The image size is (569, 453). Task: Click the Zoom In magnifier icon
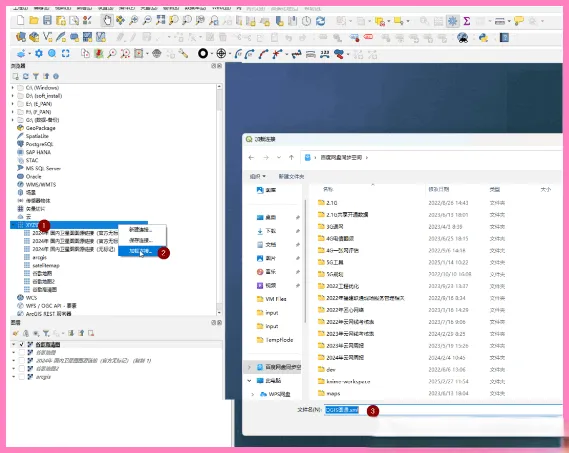click(x=134, y=20)
